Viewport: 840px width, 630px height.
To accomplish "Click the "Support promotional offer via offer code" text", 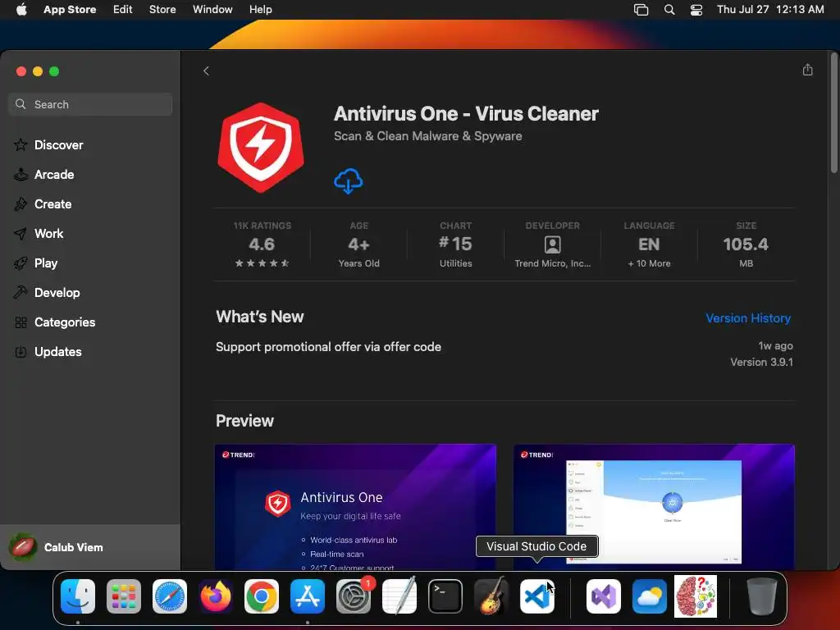I will click(x=328, y=347).
